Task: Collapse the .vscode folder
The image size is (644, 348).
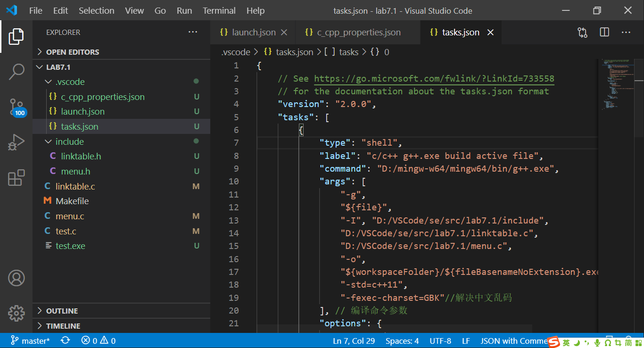Action: point(122,82)
